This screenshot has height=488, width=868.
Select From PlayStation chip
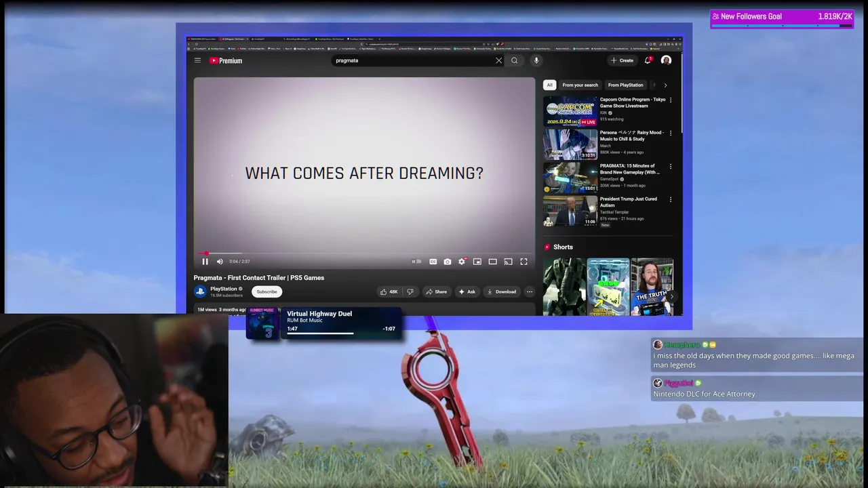point(625,85)
